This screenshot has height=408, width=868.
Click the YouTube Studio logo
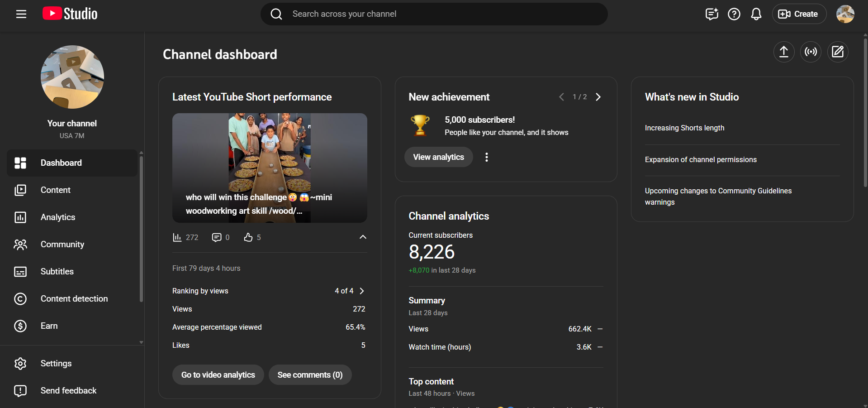pyautogui.click(x=70, y=14)
